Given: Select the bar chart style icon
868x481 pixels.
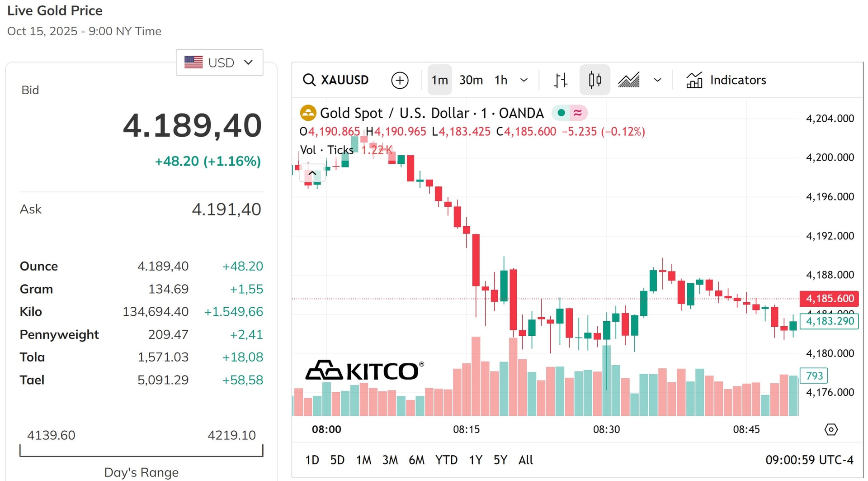Looking at the screenshot, I should (x=561, y=80).
